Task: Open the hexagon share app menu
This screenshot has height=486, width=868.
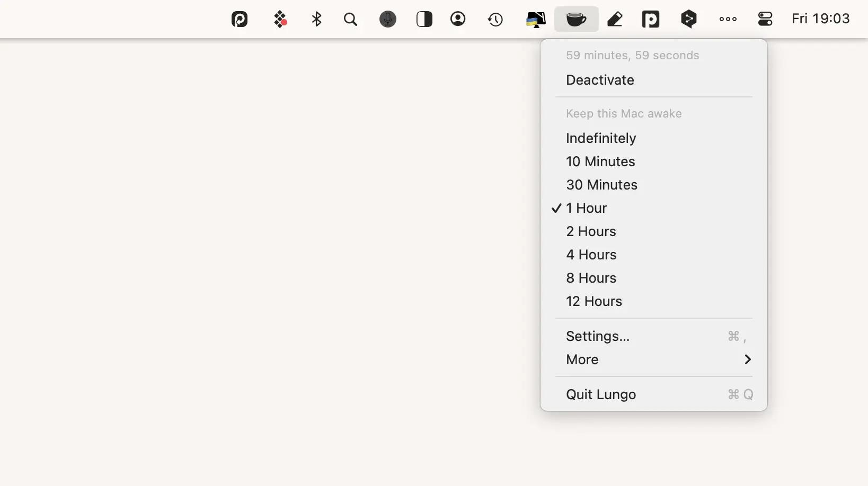Action: [x=689, y=19]
